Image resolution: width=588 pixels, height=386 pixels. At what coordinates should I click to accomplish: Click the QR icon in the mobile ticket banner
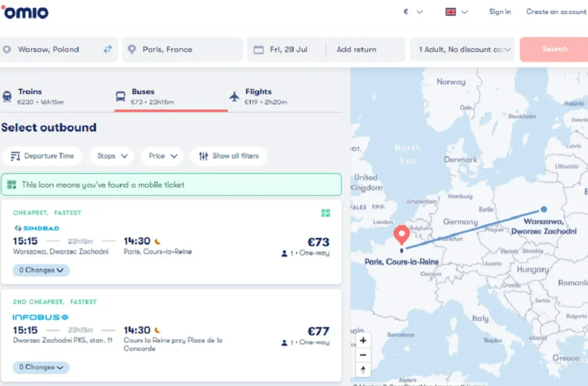pyautogui.click(x=12, y=184)
